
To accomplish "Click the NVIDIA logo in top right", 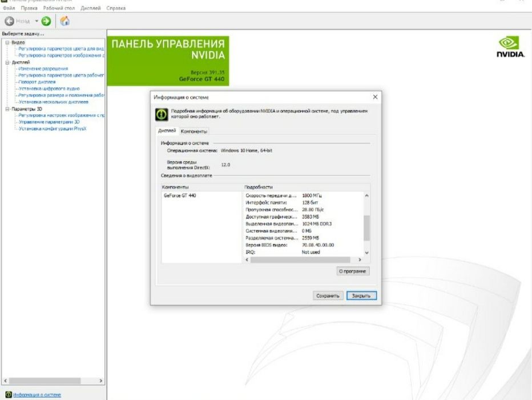I will coord(510,47).
